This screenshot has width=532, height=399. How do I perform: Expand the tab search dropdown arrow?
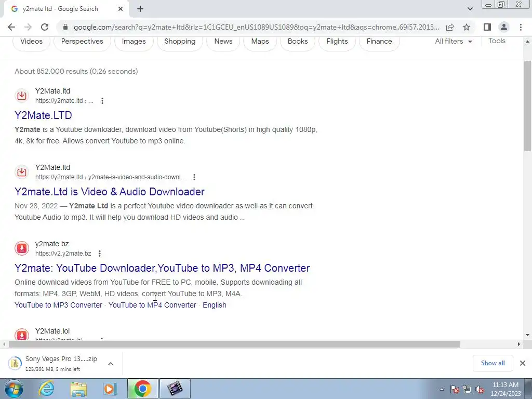(470, 9)
